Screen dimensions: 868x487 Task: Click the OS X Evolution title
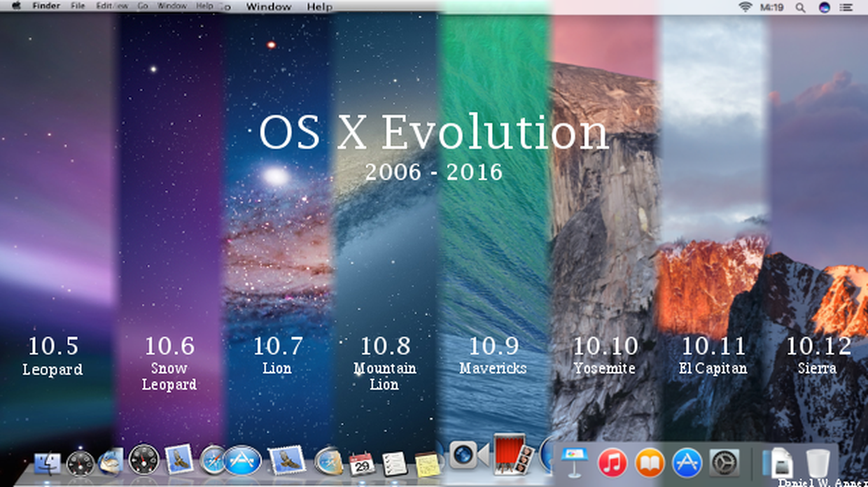[433, 133]
